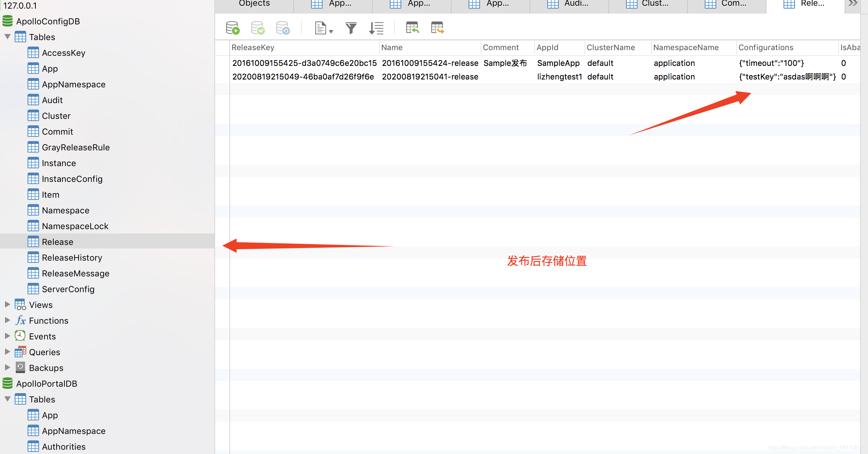Collapse the ApolloPortalDB Tables node
This screenshot has width=868, height=454.
click(7, 399)
